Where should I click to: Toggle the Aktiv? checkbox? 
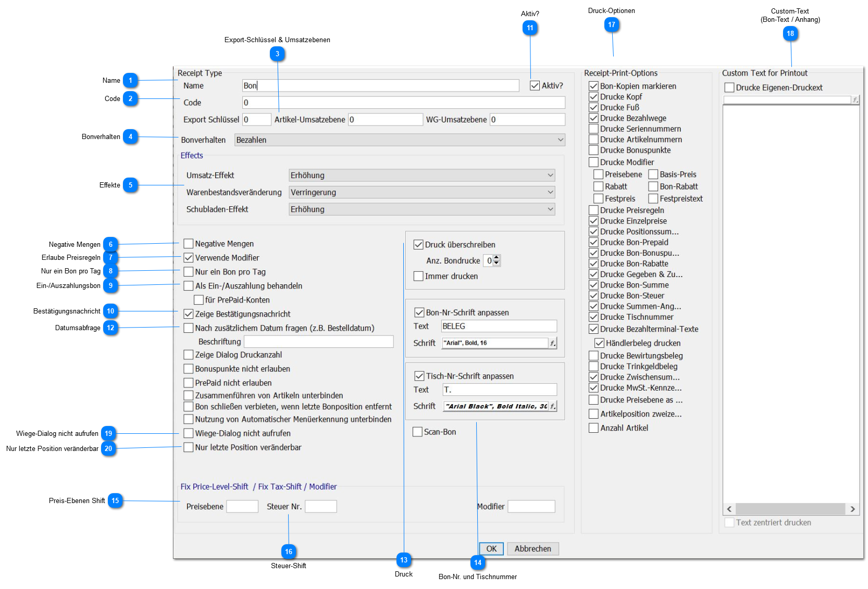[535, 86]
